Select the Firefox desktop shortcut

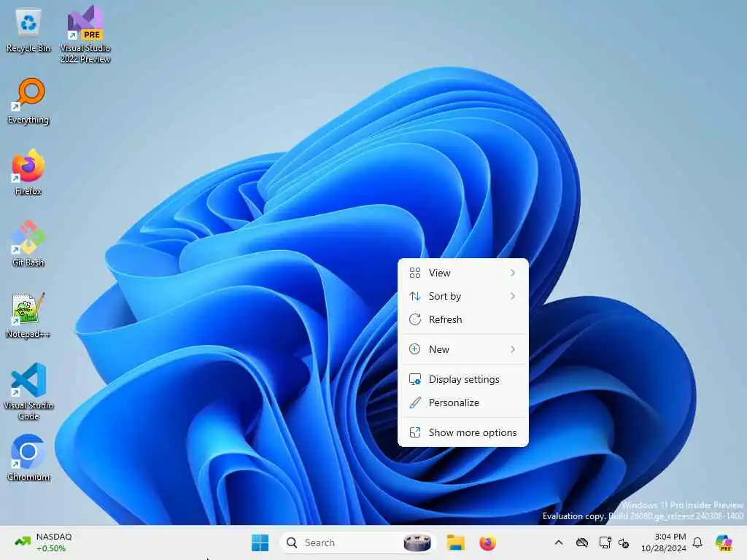click(28, 172)
